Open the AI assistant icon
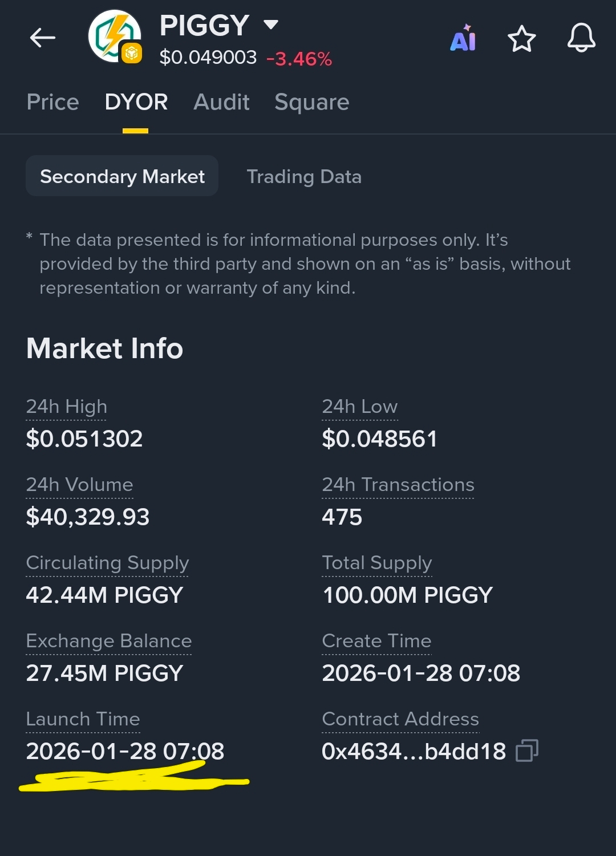The image size is (616, 856). (x=463, y=38)
